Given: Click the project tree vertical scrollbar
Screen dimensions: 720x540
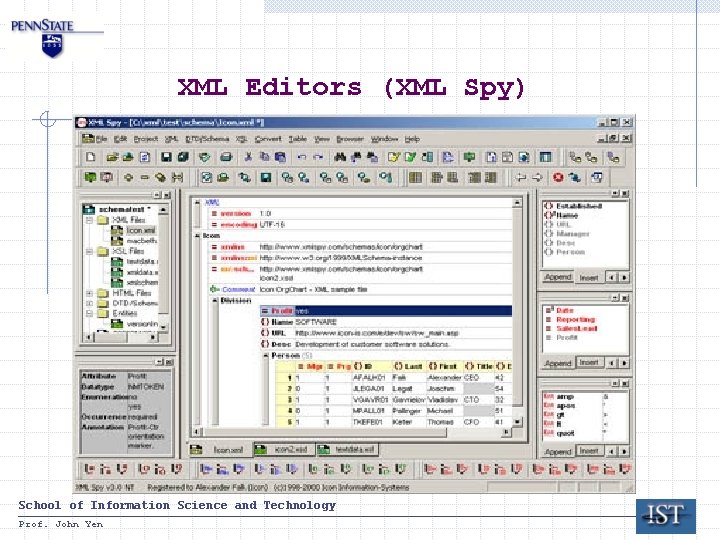Looking at the screenshot, I should [x=163, y=268].
